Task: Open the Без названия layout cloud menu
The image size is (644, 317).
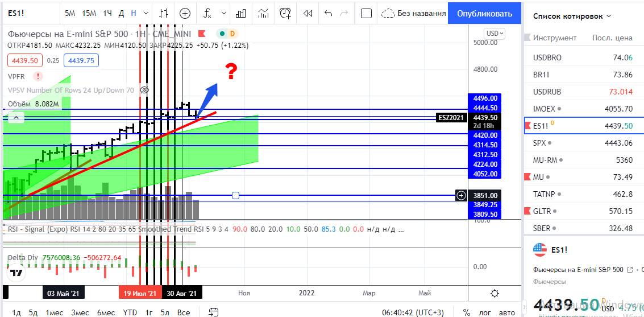Action: tap(413, 13)
